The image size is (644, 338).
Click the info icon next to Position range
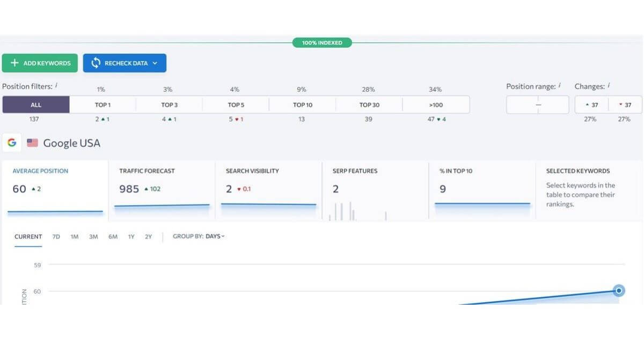(x=560, y=85)
